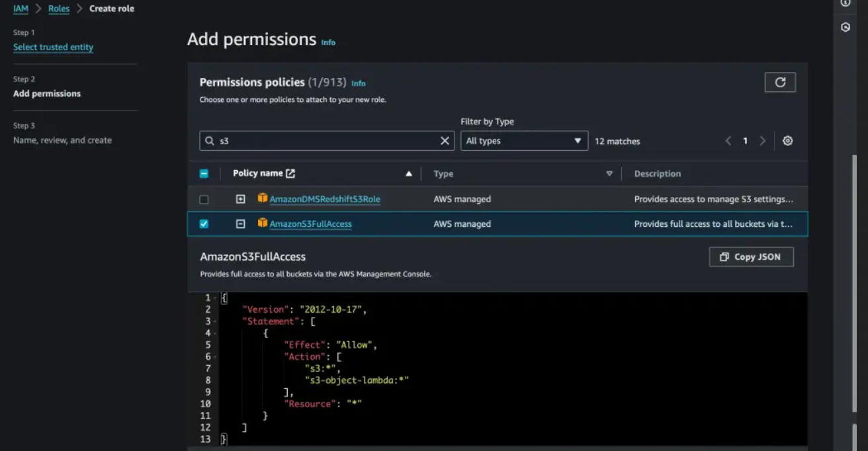
Task: Open AmazonS3FullAccess policy link
Action: 310,224
